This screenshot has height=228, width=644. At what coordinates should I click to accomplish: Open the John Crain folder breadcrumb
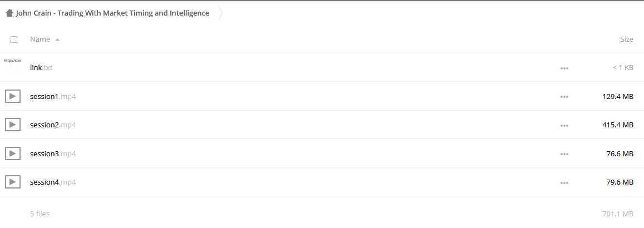point(112,13)
